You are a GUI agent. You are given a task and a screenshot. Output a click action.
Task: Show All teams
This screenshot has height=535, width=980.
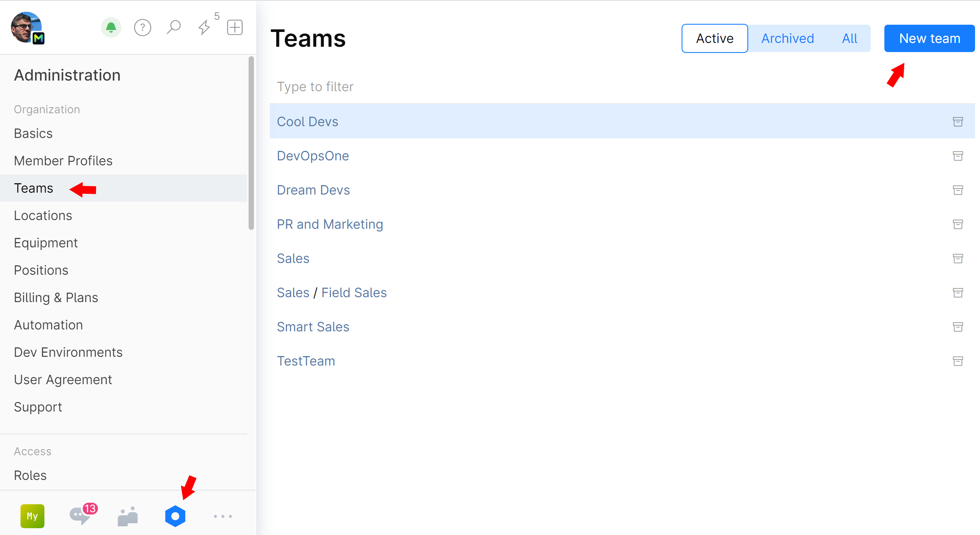click(849, 38)
